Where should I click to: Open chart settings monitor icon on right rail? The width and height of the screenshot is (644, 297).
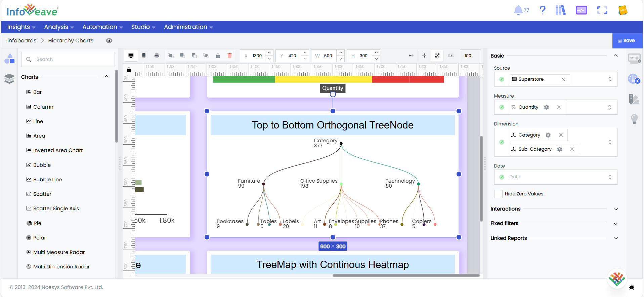pyautogui.click(x=634, y=59)
